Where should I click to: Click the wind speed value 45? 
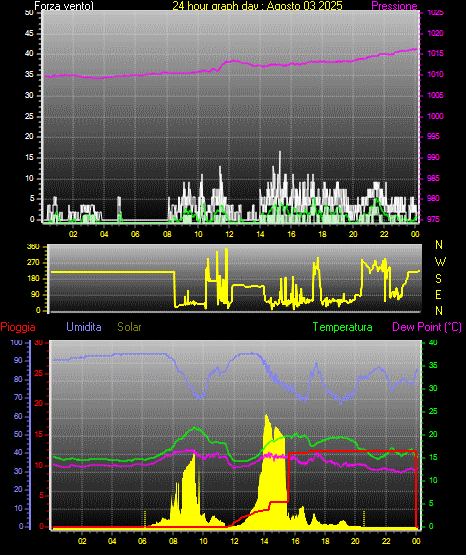(29, 33)
